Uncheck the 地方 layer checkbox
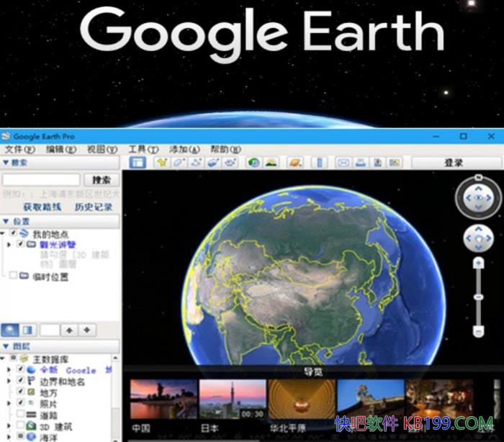This screenshot has height=442, width=504. pos(20,391)
